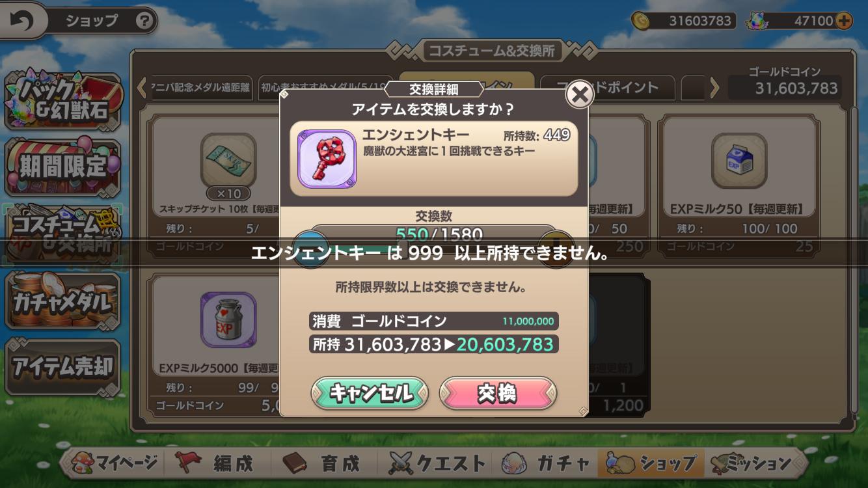This screenshot has height=488, width=868.
Task: Tap the plus icon beside gems
Action: pyautogui.click(x=843, y=21)
